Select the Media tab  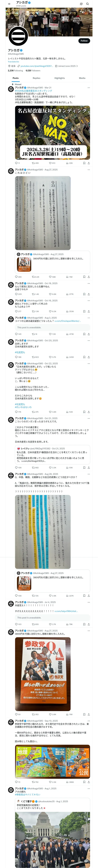(x=82, y=78)
